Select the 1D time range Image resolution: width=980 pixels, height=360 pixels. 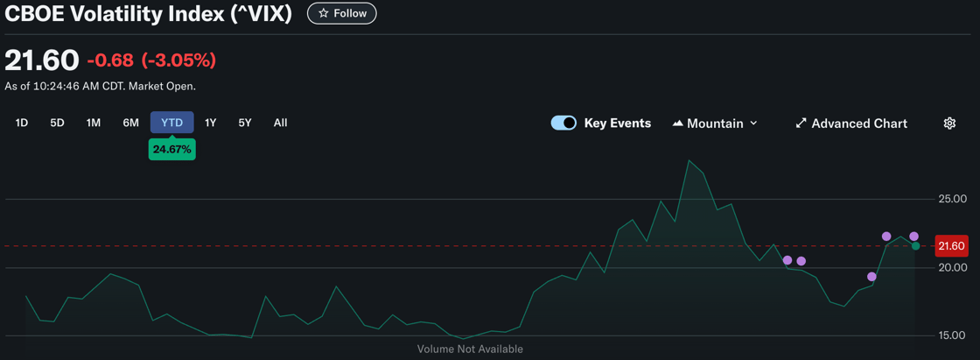[x=22, y=123]
